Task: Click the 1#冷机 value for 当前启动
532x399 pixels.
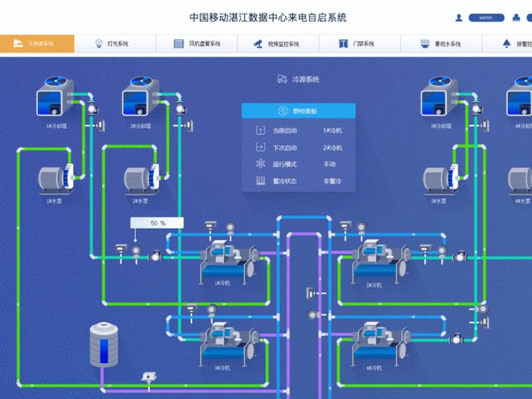Action: click(x=332, y=130)
